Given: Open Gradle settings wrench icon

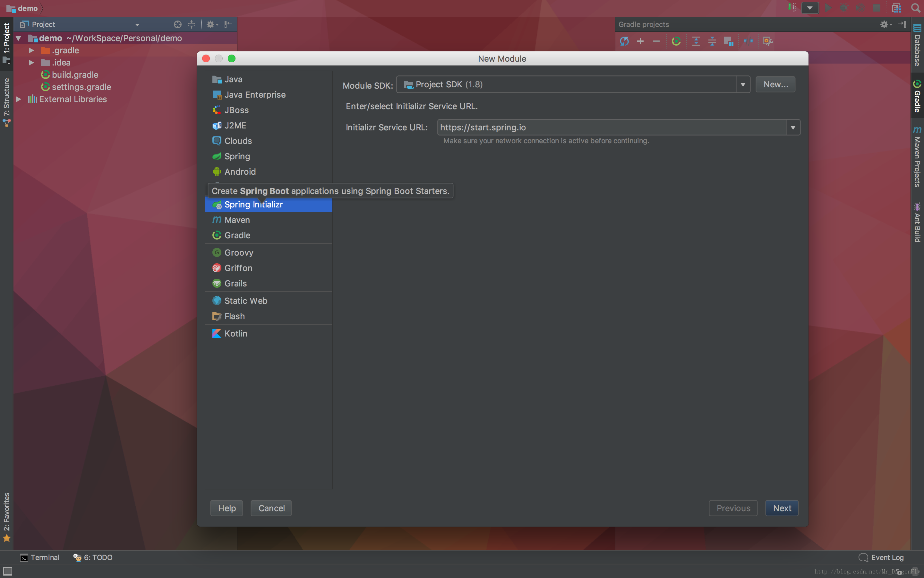Looking at the screenshot, I should (768, 41).
